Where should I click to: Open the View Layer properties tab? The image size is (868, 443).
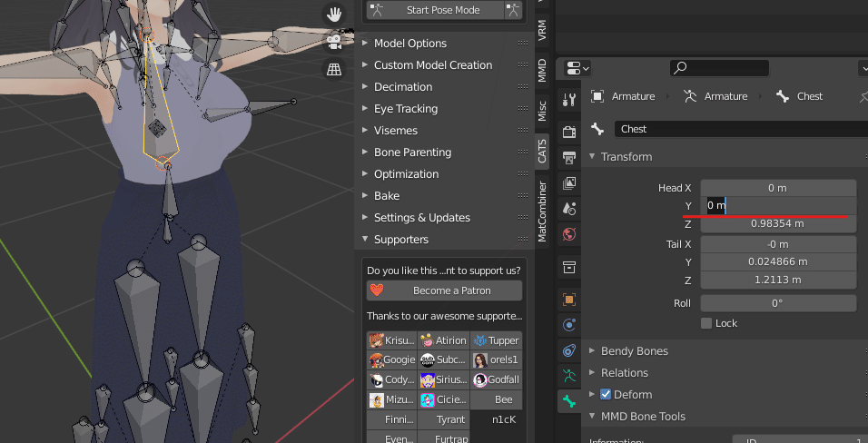[x=569, y=182]
